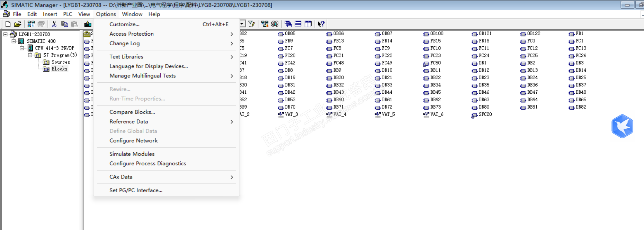644x230 pixels.
Task: Select data block DB48
Action: (x=578, y=92)
